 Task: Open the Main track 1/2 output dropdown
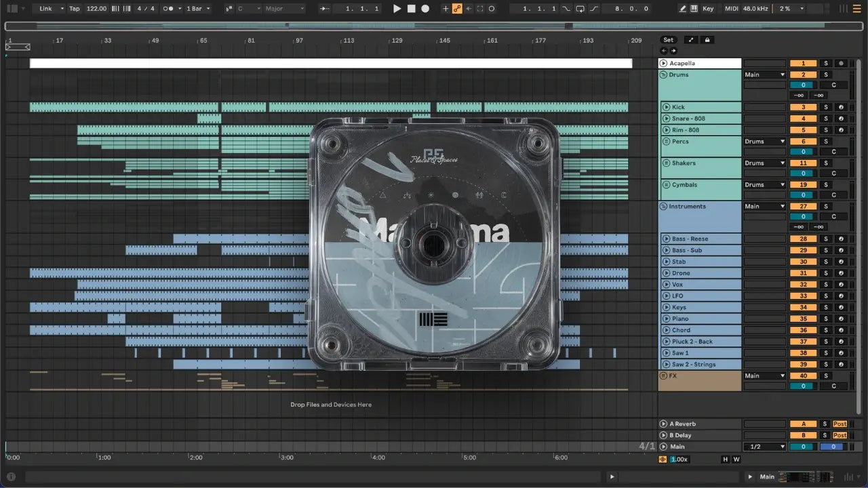click(765, 447)
